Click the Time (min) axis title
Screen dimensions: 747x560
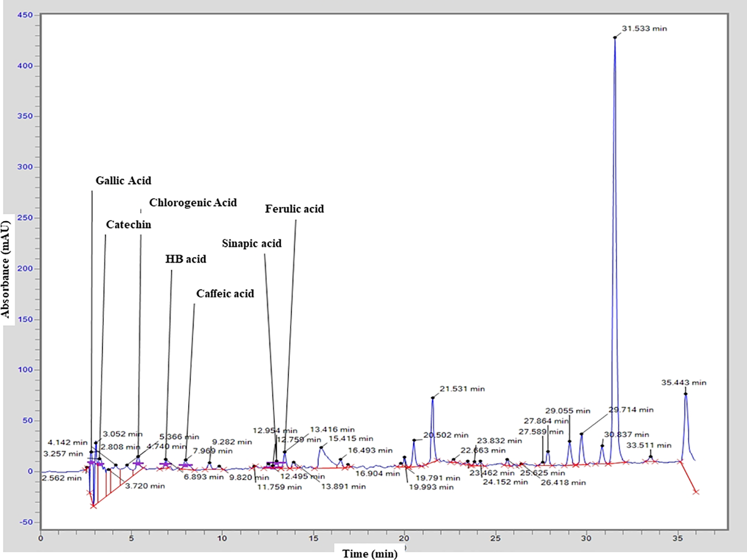click(x=370, y=554)
